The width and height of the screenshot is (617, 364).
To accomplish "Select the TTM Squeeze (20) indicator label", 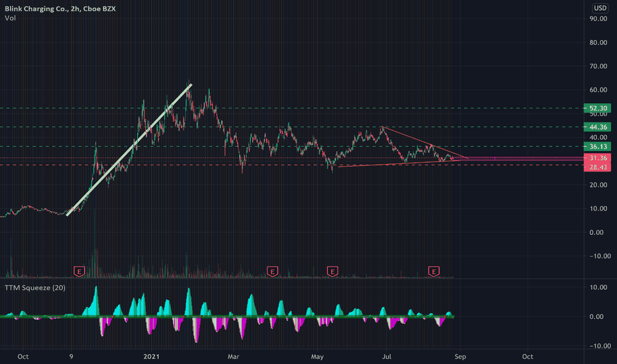I will click(35, 288).
